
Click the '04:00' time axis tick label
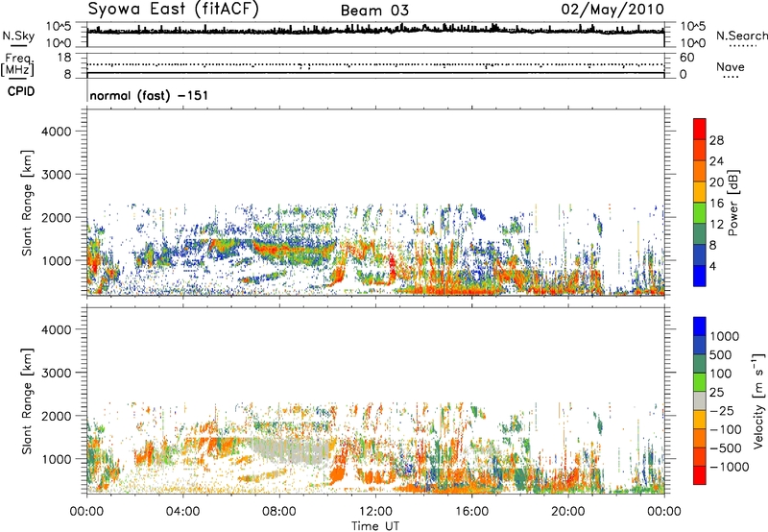point(182,512)
